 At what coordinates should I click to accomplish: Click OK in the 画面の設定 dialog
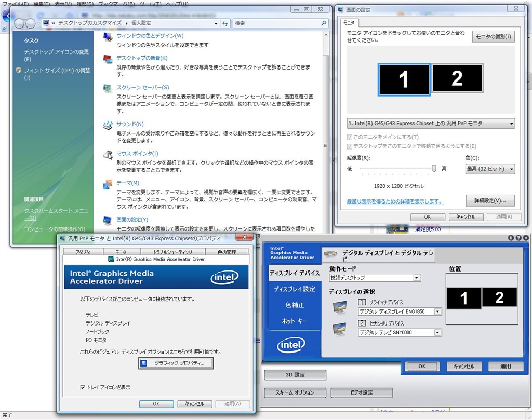tap(428, 217)
